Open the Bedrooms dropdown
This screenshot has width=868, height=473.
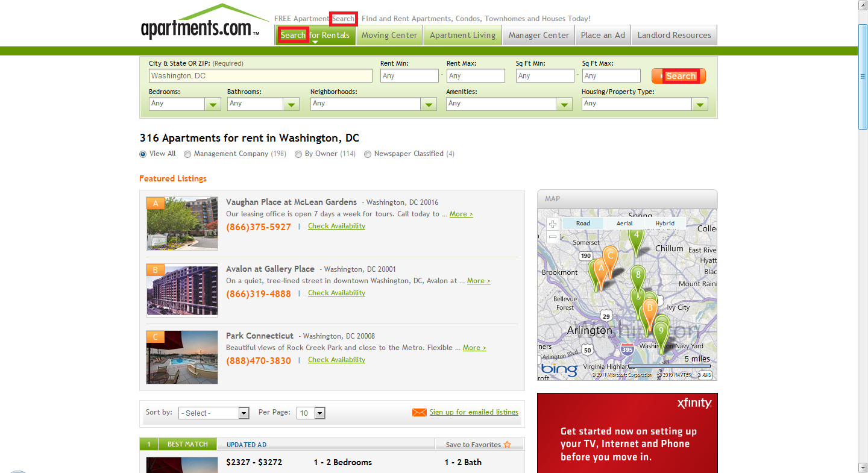pos(185,104)
